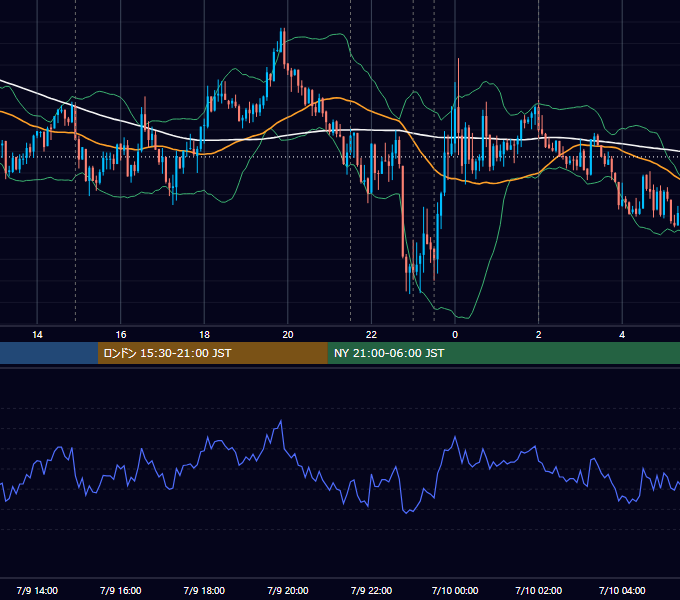The image size is (680, 600).
Task: Click the hour label 2 on time axis
Action: pos(539,335)
